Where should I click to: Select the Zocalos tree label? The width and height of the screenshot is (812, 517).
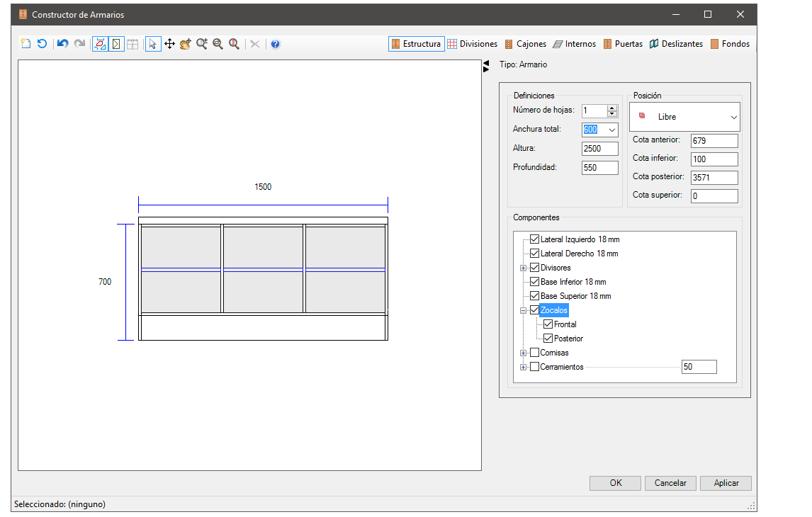(554, 310)
